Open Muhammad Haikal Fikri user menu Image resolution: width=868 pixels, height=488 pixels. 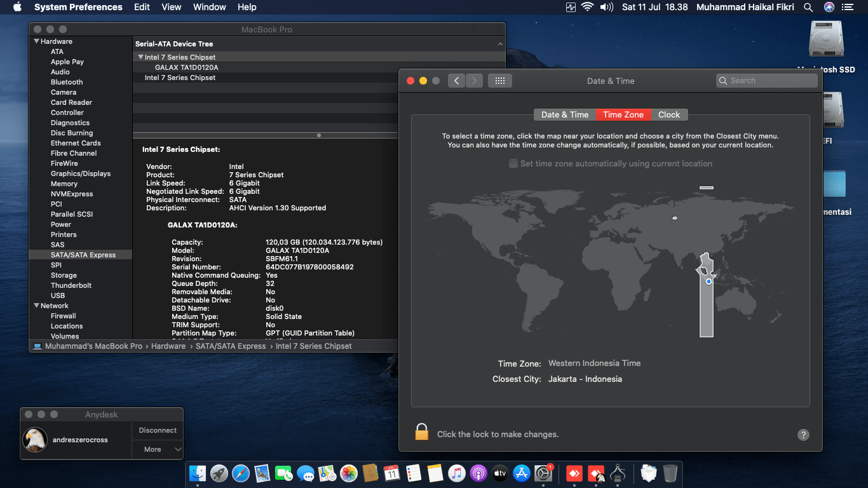point(745,7)
